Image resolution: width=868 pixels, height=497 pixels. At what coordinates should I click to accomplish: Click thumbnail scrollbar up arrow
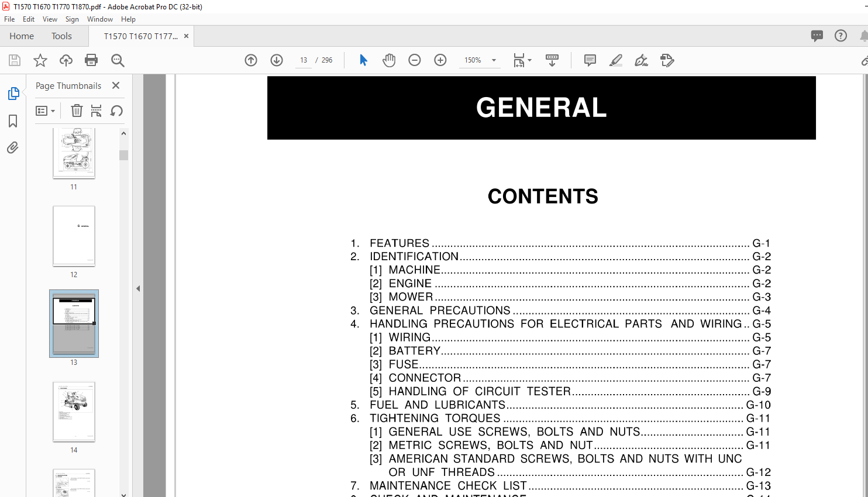click(123, 133)
